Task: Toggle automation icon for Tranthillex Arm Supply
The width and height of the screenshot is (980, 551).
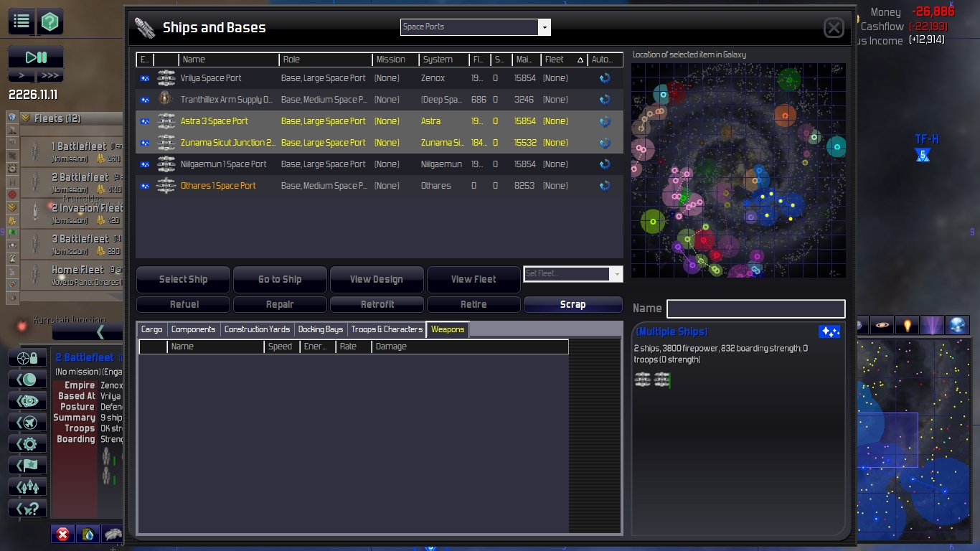Action: point(605,100)
